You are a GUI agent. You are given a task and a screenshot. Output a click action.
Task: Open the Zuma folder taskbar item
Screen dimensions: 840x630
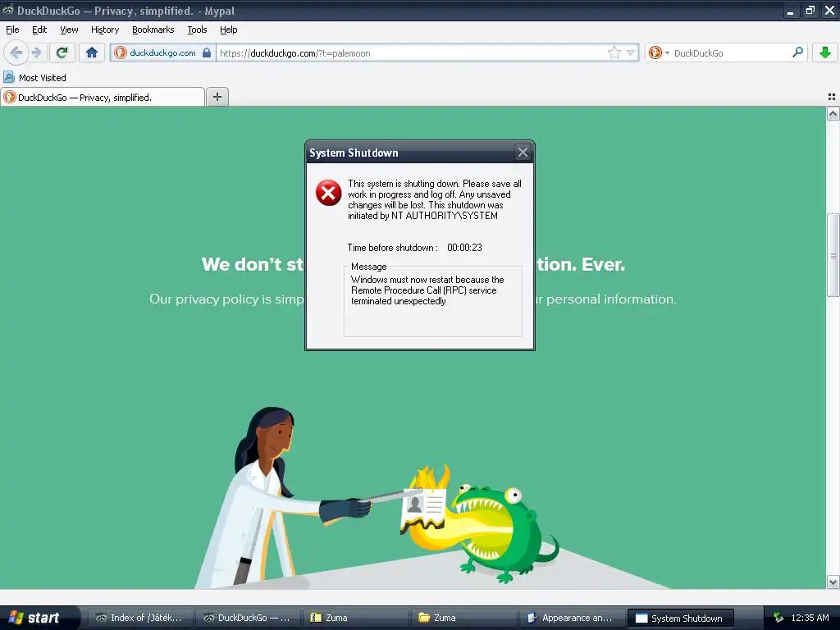pyautogui.click(x=463, y=618)
